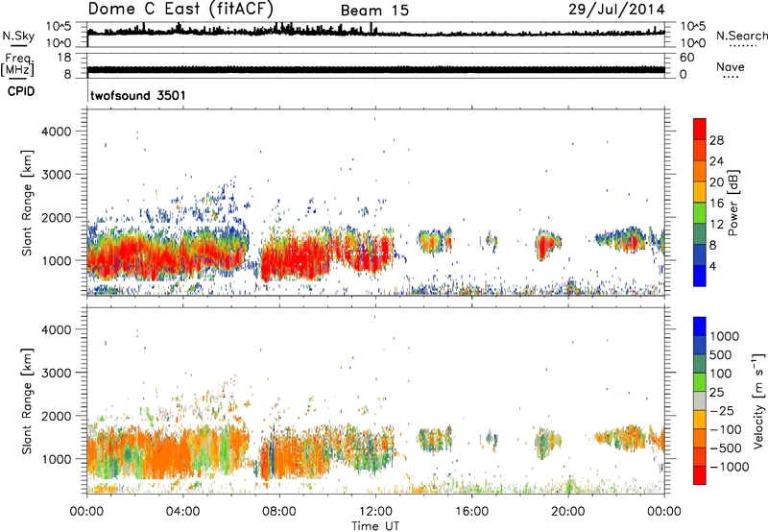Click the frequency band trace panel
The width and height of the screenshot is (768, 532).
tap(375, 69)
